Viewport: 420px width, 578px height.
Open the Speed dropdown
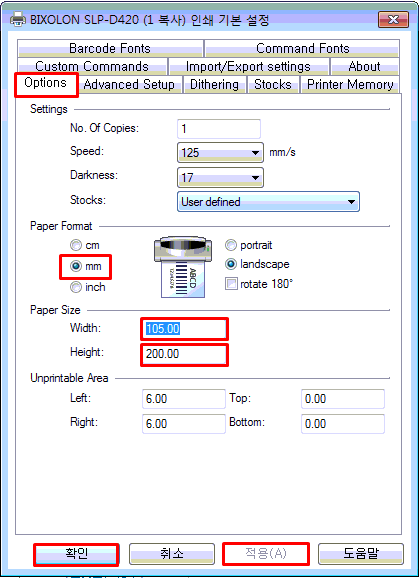[x=220, y=152]
